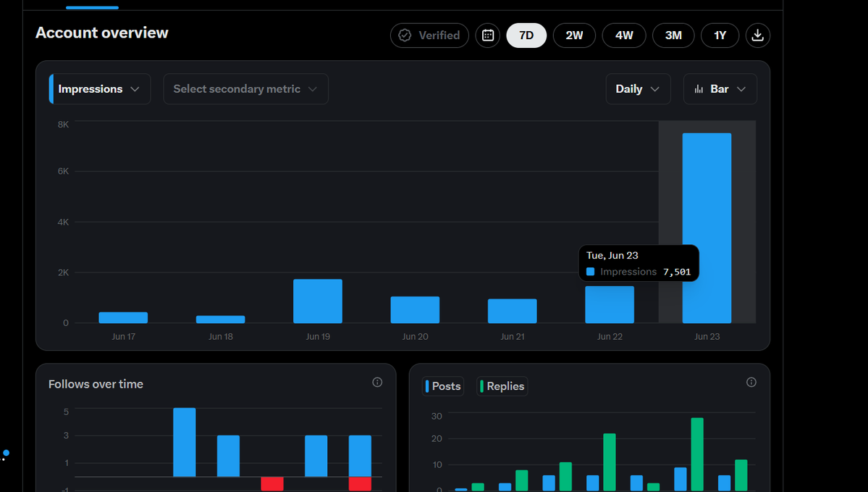Click the Account overview heading
The width and height of the screenshot is (868, 492).
(x=102, y=33)
